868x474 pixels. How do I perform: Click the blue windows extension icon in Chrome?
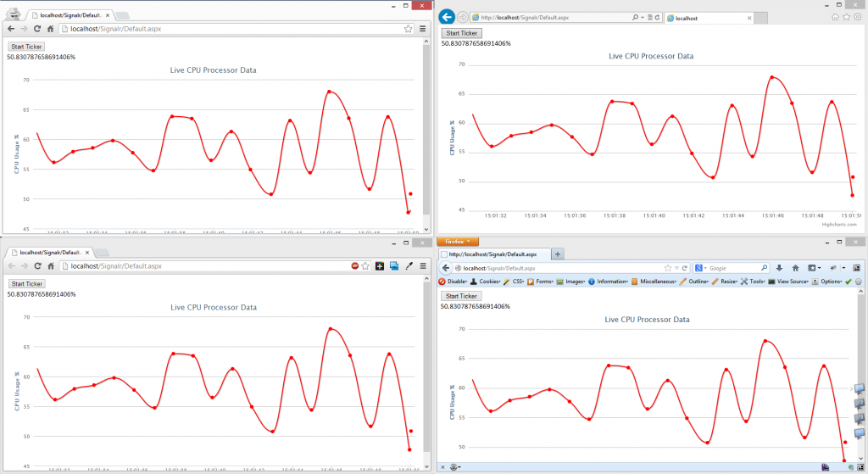pyautogui.click(x=394, y=265)
